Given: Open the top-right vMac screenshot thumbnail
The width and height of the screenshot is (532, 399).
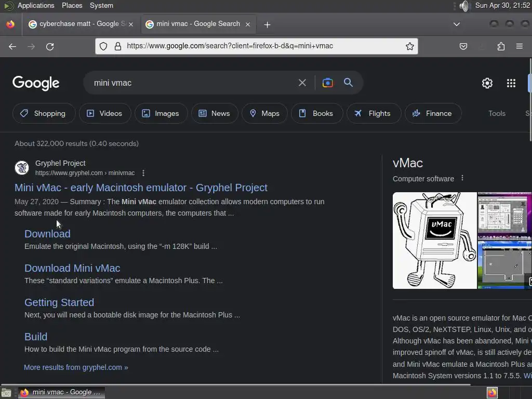Looking at the screenshot, I should click(504, 216).
